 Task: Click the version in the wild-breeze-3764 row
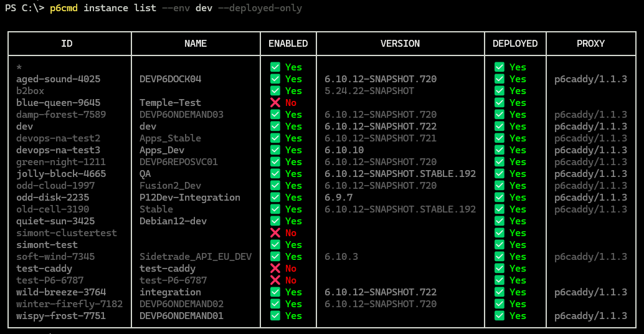coord(381,292)
